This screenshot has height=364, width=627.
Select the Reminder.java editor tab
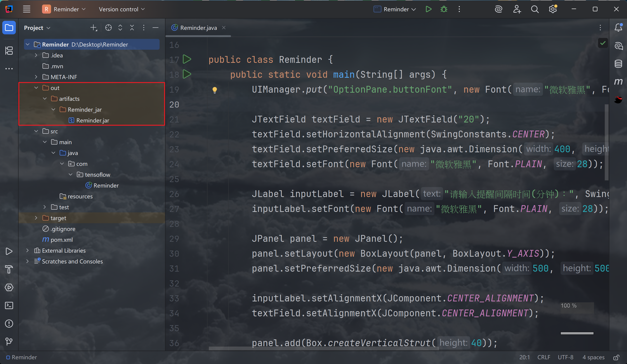(x=198, y=28)
